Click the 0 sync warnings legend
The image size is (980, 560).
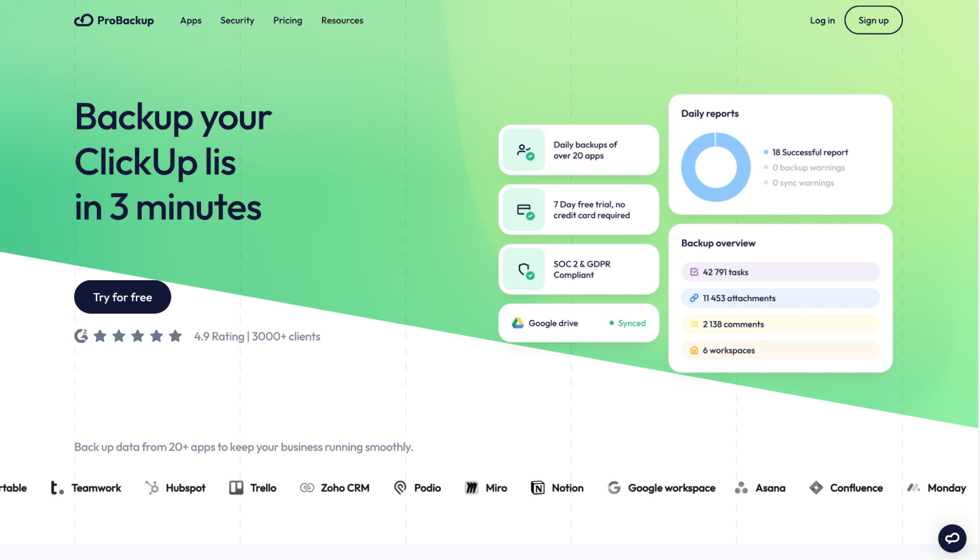pyautogui.click(x=799, y=183)
